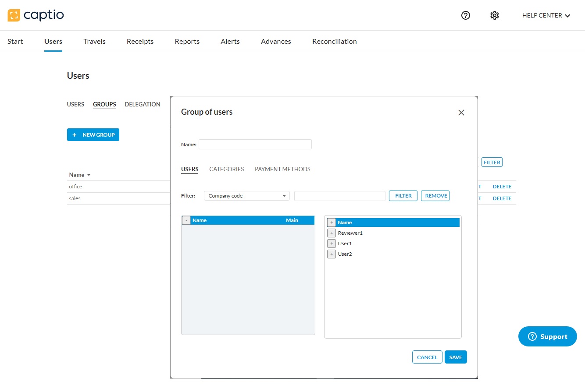The height and width of the screenshot is (392, 585).
Task: Open the Company code filter dropdown
Action: point(246,196)
